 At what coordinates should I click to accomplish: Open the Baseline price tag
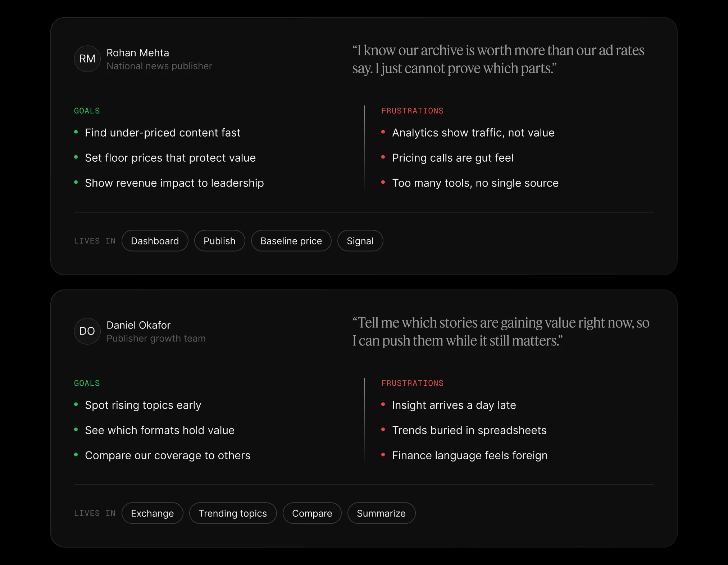291,241
